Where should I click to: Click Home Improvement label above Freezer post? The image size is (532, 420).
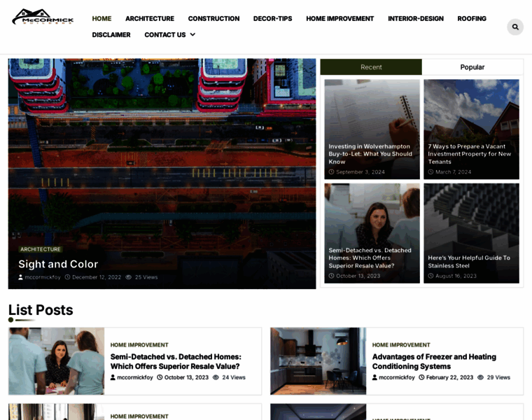pos(401,344)
